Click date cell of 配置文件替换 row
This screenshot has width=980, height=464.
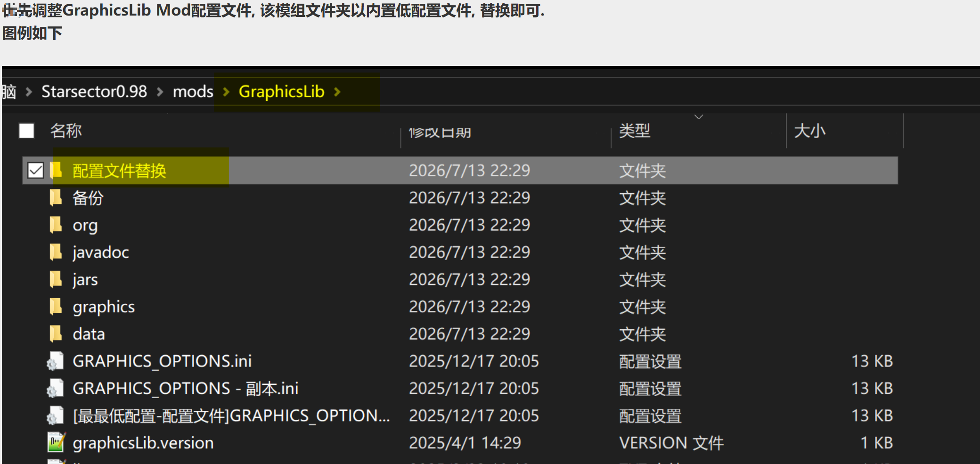470,171
